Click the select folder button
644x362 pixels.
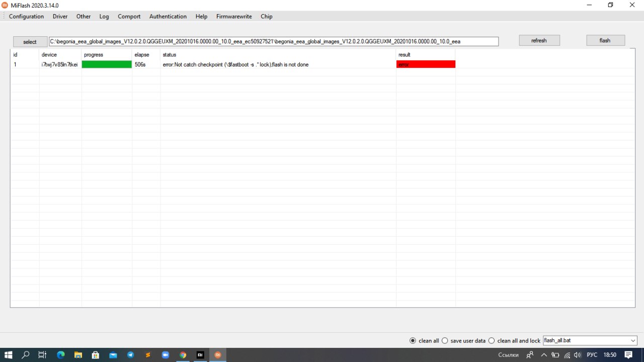(x=30, y=42)
